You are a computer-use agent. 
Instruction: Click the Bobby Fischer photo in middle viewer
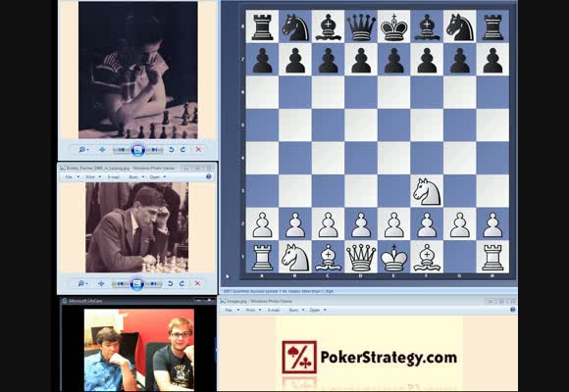pyautogui.click(x=136, y=227)
